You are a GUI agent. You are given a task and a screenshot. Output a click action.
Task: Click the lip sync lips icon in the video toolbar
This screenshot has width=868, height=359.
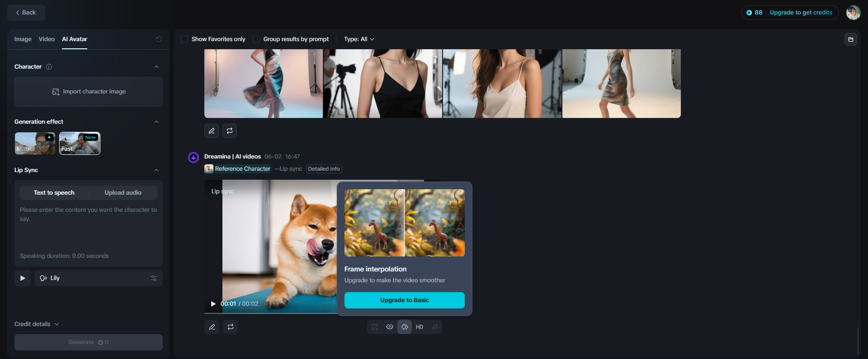click(x=390, y=327)
